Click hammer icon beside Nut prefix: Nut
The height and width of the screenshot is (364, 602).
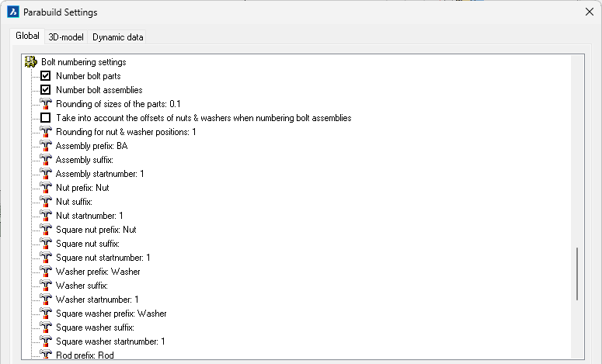pos(46,188)
